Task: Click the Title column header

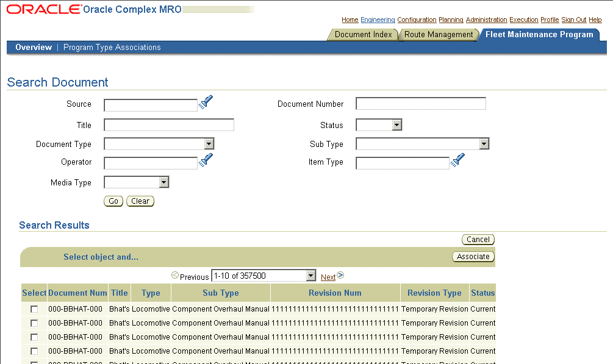Action: [119, 293]
